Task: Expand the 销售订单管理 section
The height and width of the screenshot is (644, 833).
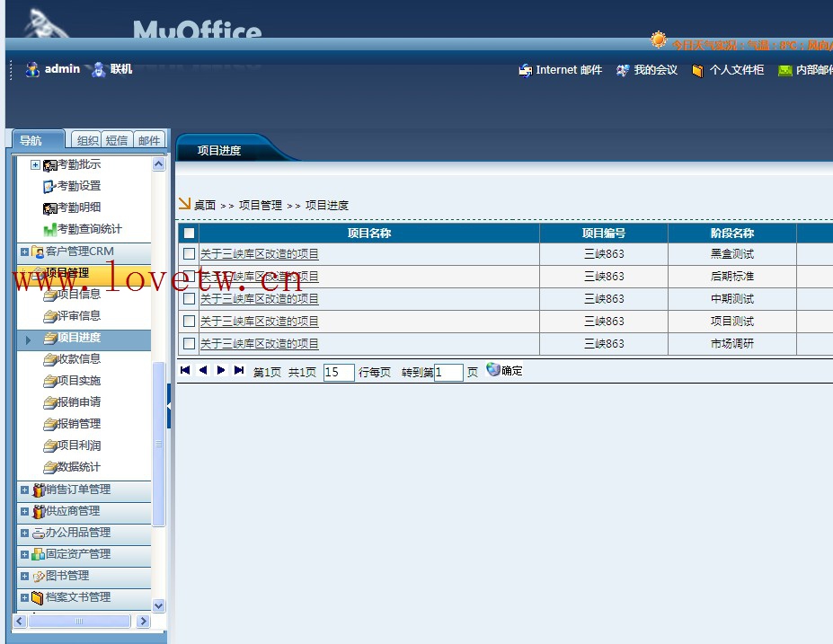Action: (x=25, y=490)
